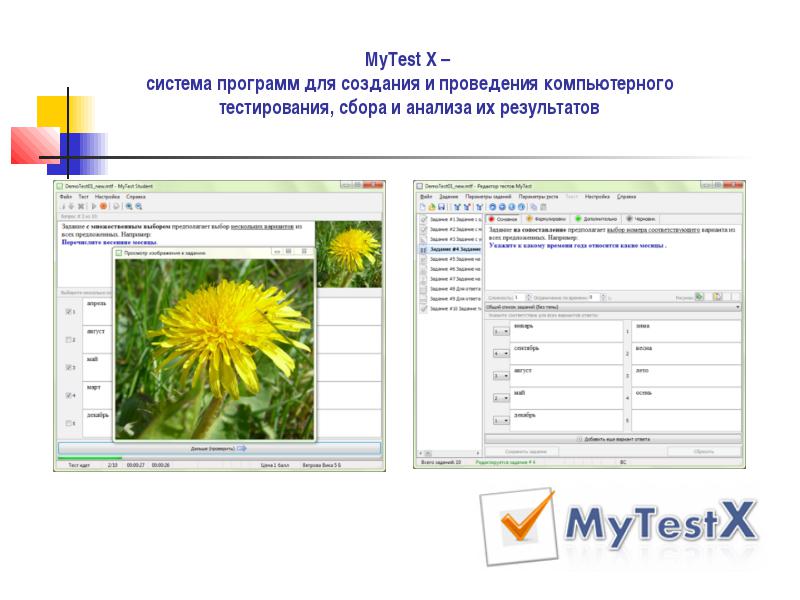Click the save disk icon in the test editor toolbar

click(x=441, y=207)
